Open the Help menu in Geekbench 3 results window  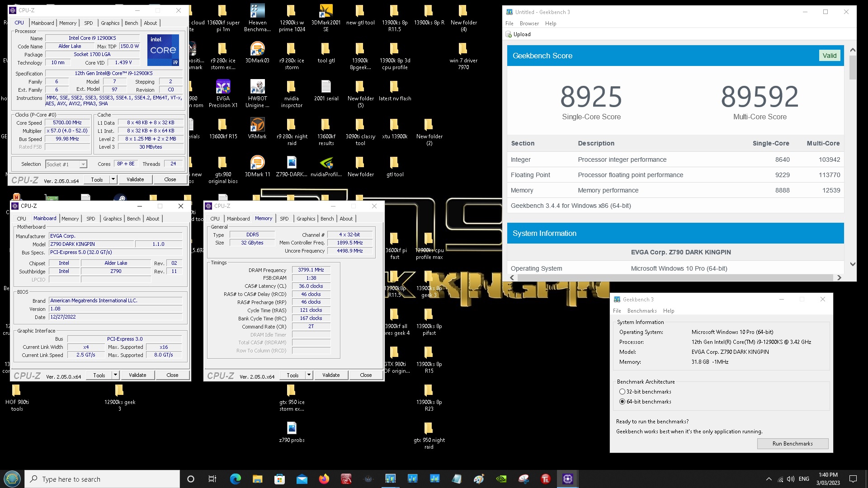click(x=551, y=23)
